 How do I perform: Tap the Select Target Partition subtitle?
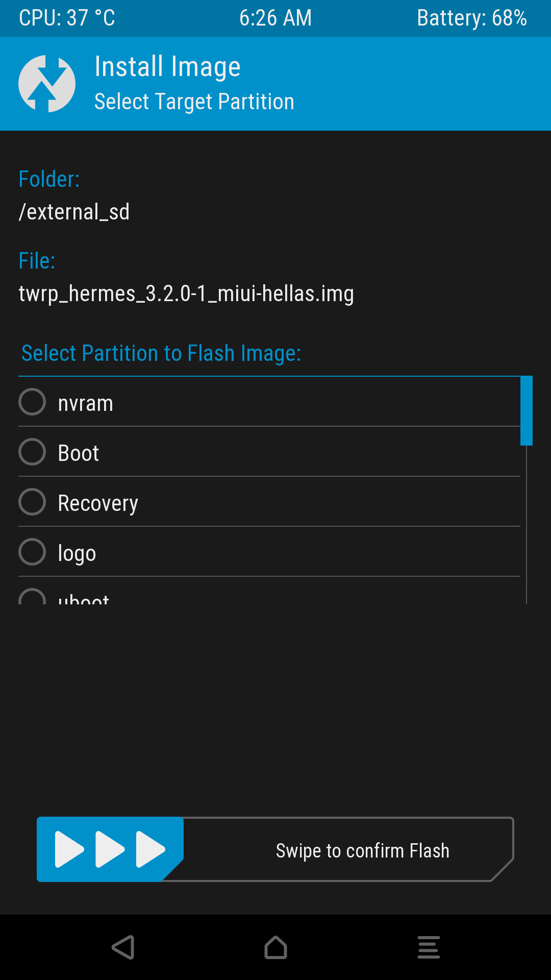194,102
